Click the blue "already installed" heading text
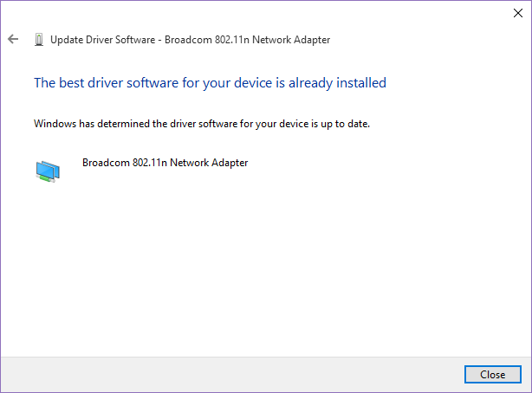Screen dimensions: 532x393 click(x=210, y=83)
